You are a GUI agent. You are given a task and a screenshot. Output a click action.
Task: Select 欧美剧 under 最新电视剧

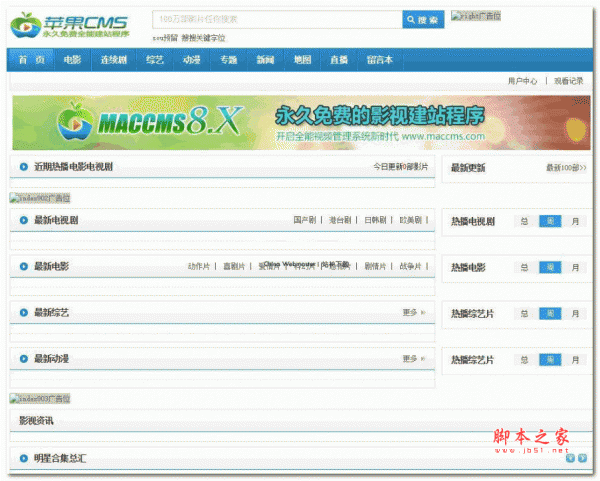pyautogui.click(x=410, y=220)
